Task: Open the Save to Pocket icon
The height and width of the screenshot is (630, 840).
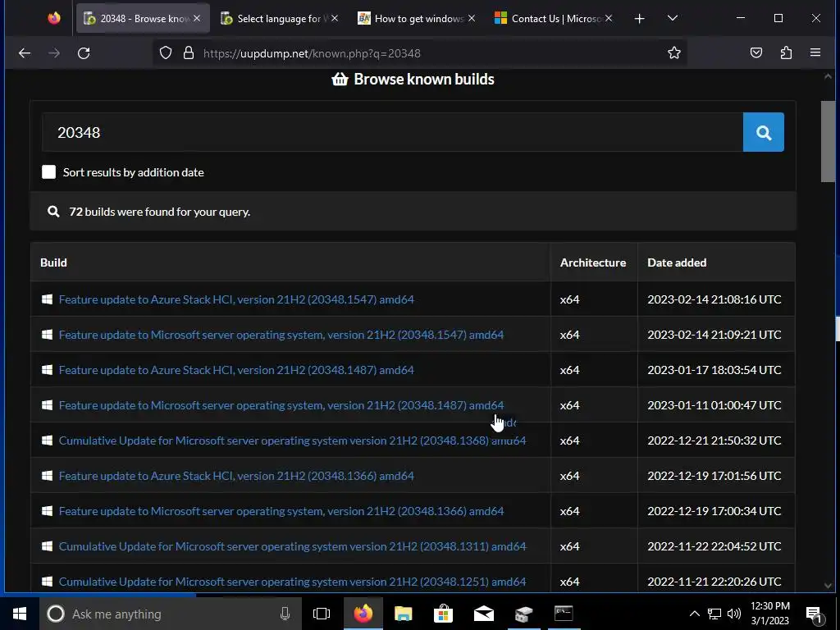Action: point(756,52)
